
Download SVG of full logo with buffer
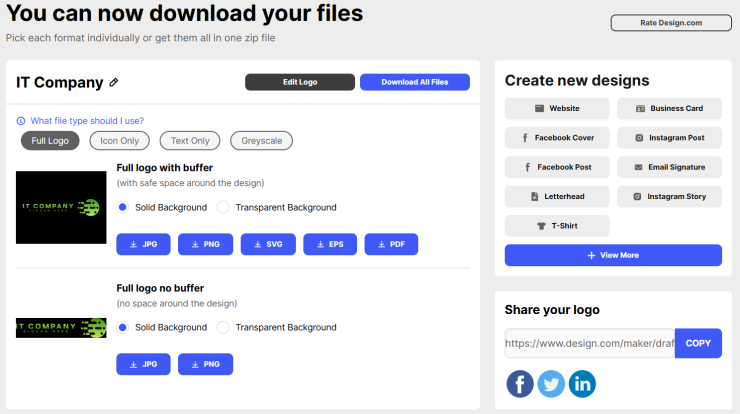tap(268, 244)
